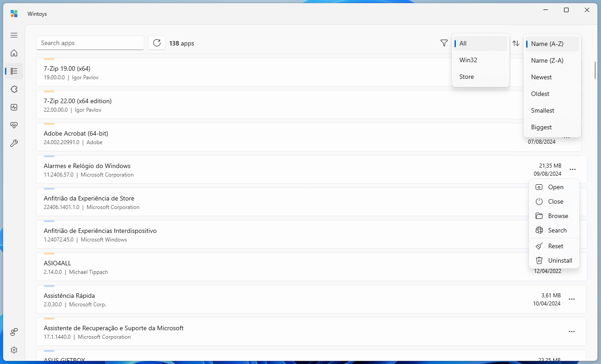Open the Tweaks wrench sidebar icon
The height and width of the screenshot is (364, 601).
[x=14, y=143]
